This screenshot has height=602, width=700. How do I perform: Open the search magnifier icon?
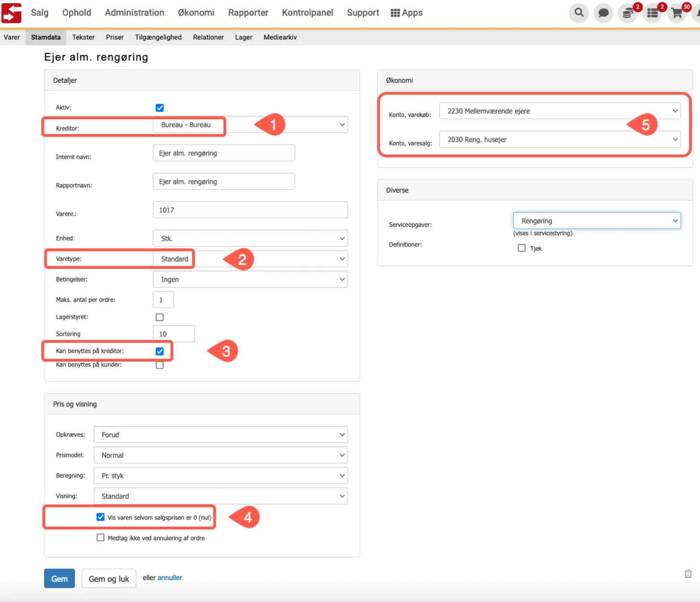[x=579, y=13]
